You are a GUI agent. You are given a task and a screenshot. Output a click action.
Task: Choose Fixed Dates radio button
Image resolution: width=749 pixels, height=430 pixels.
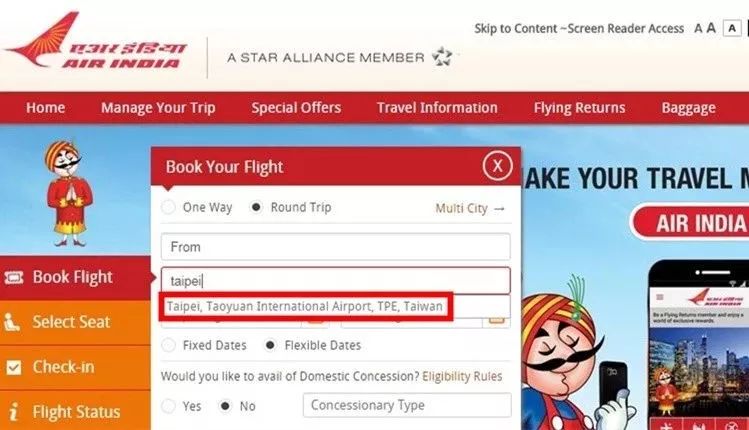(x=168, y=345)
